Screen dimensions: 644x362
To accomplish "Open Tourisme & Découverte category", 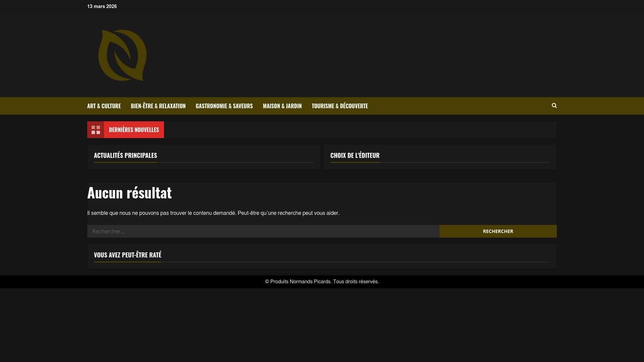I will (340, 106).
